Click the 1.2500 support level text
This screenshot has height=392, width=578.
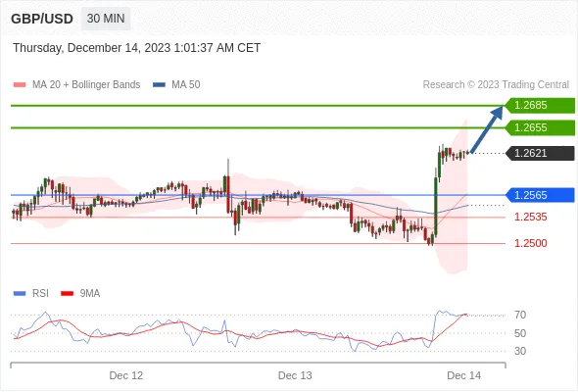click(530, 243)
